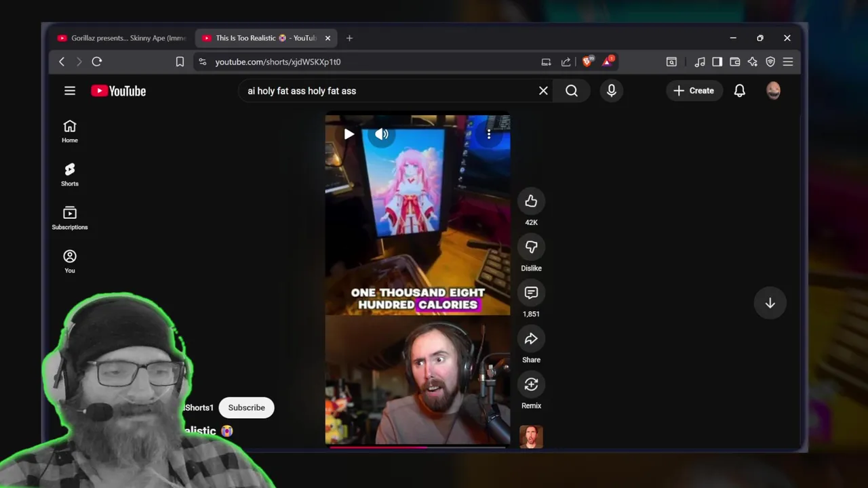Viewport: 868px width, 488px height.
Task: Remix this Short
Action: pos(531,384)
